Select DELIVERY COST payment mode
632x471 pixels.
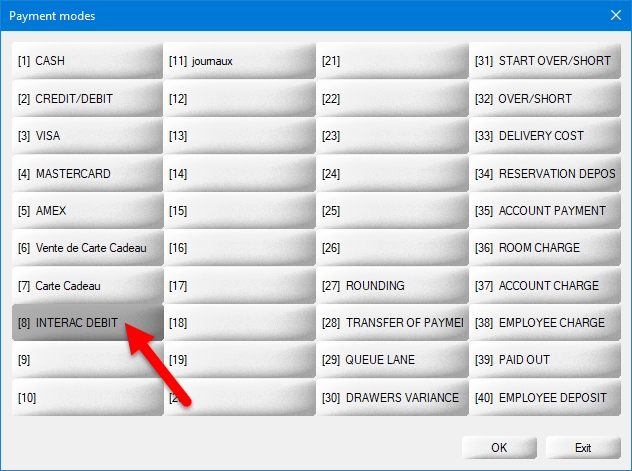pyautogui.click(x=545, y=136)
